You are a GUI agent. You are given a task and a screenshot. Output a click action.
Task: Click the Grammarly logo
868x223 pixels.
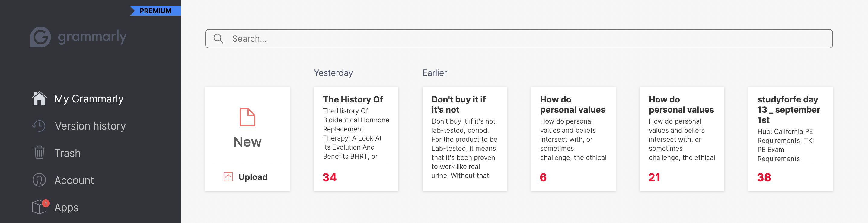coord(78,37)
